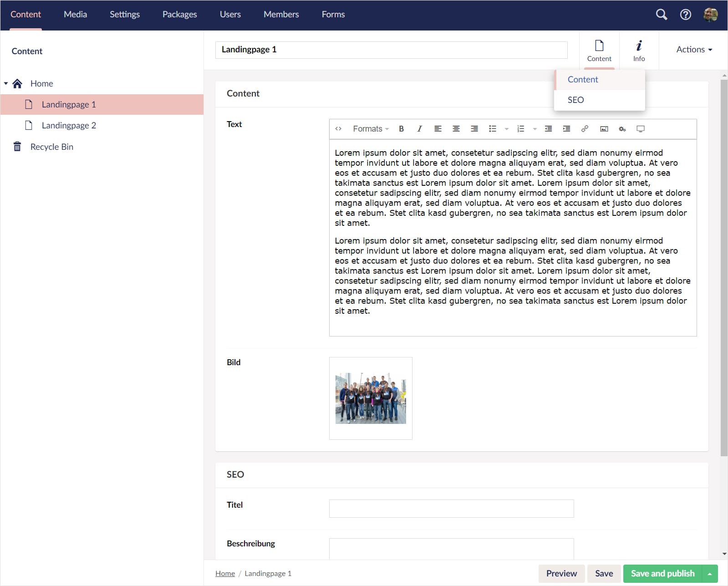Expand bullet list style options arrow
This screenshot has width=728, height=586.
(506, 129)
